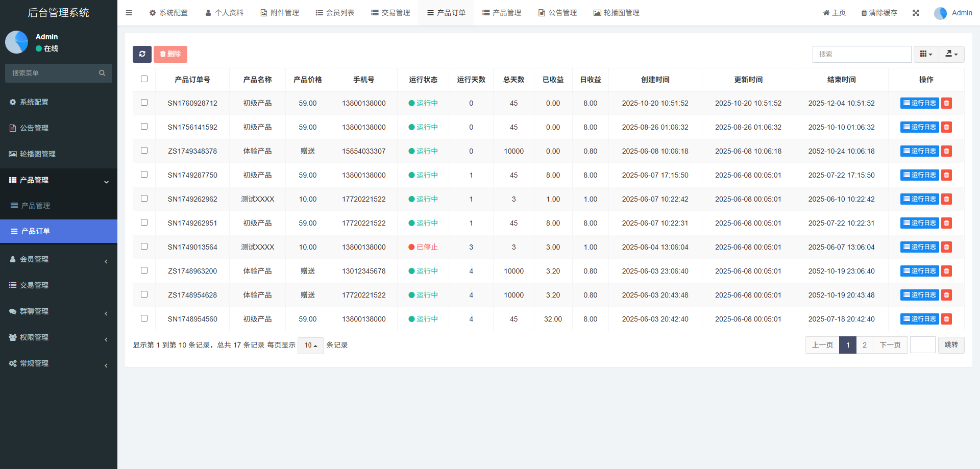Switch to the 交易管理 top tab
The height and width of the screenshot is (469, 980).
coord(390,13)
